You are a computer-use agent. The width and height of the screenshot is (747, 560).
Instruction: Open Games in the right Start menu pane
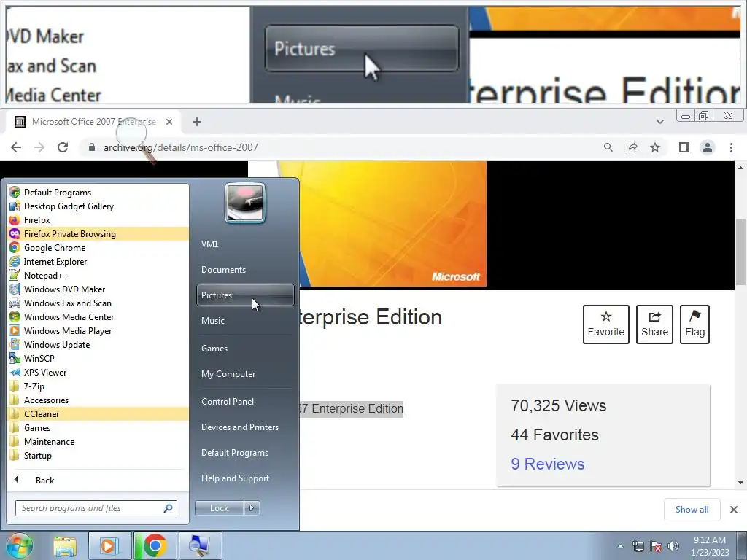click(x=245, y=348)
